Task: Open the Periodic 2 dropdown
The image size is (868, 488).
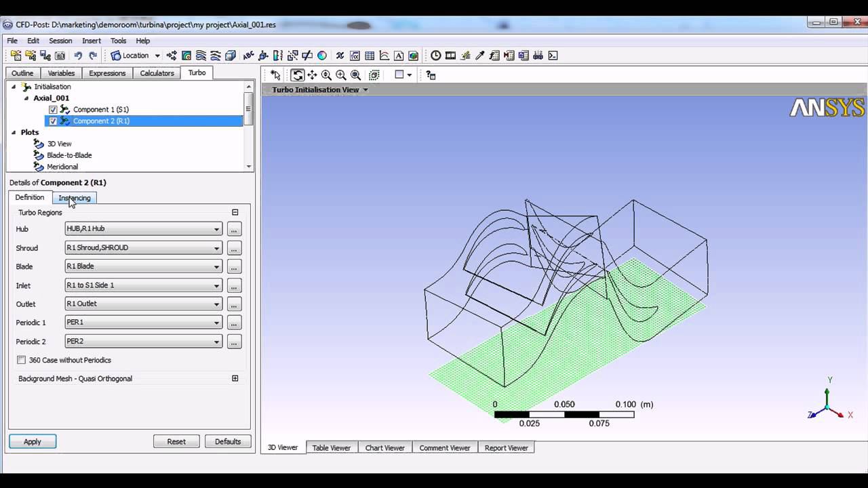Action: pyautogui.click(x=142, y=342)
